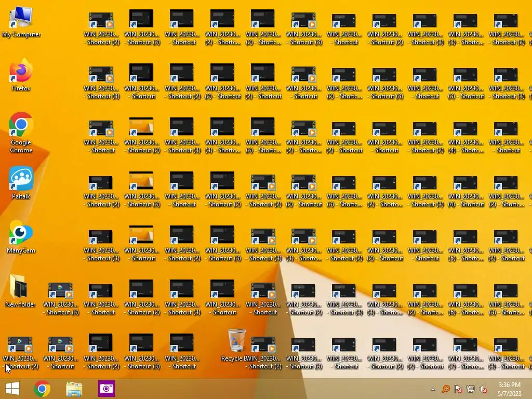This screenshot has height=399, width=532.
Task: Select the New folder desktop icon
Action: pos(20,291)
